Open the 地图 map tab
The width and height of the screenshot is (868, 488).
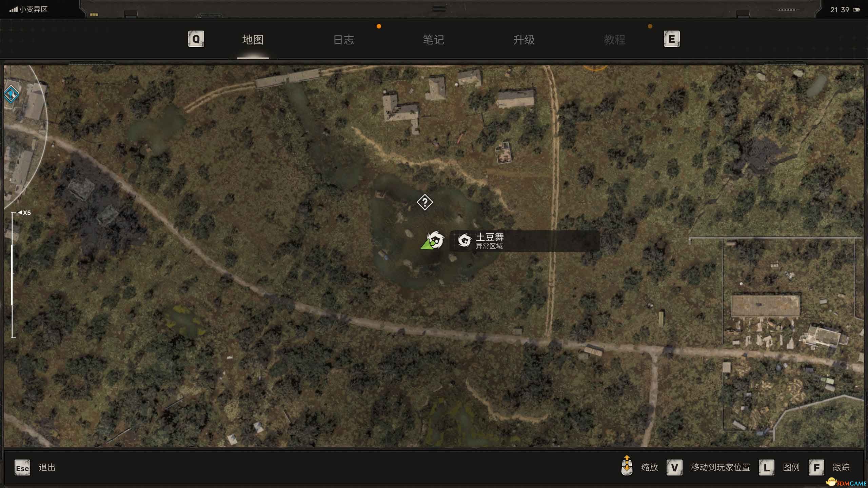click(x=253, y=40)
